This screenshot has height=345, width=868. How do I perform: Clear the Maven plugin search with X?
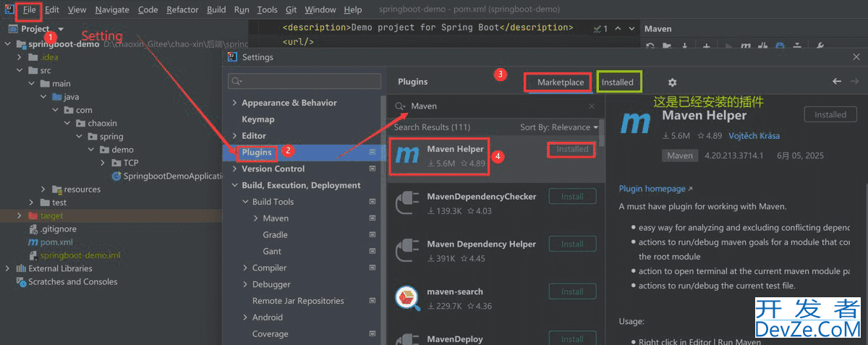[x=592, y=106]
